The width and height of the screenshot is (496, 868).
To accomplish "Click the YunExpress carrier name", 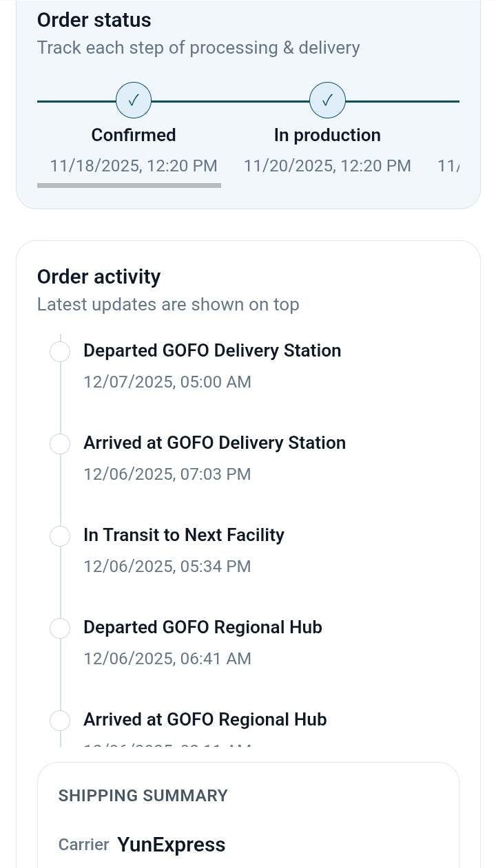I will pyautogui.click(x=171, y=845).
